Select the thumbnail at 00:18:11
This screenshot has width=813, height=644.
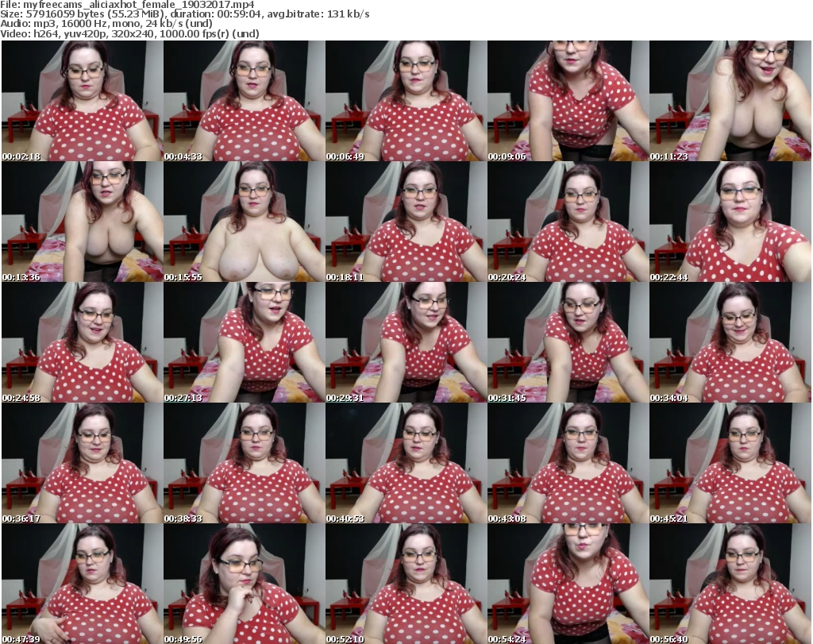coord(406,222)
